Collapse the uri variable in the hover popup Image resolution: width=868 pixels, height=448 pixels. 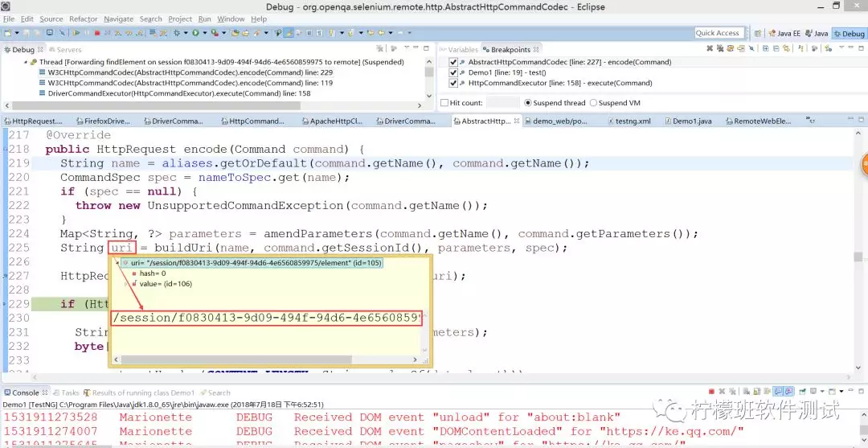tap(117, 263)
